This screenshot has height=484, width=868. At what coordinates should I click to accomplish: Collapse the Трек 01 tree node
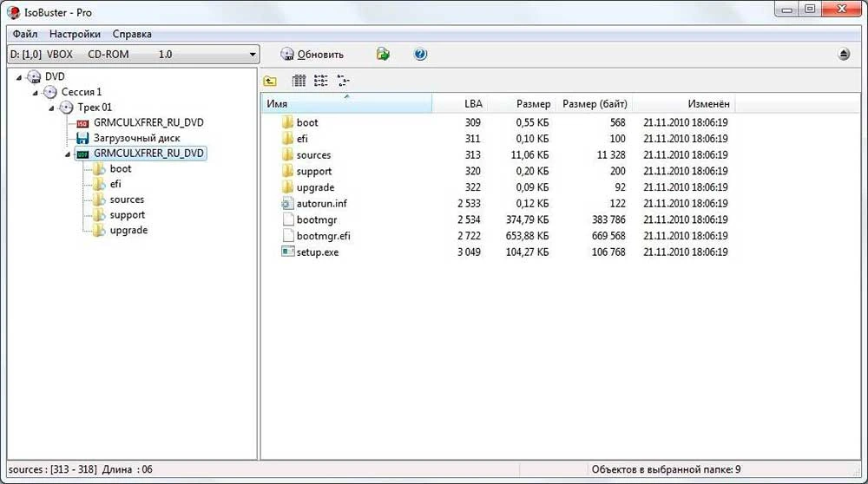pos(51,108)
